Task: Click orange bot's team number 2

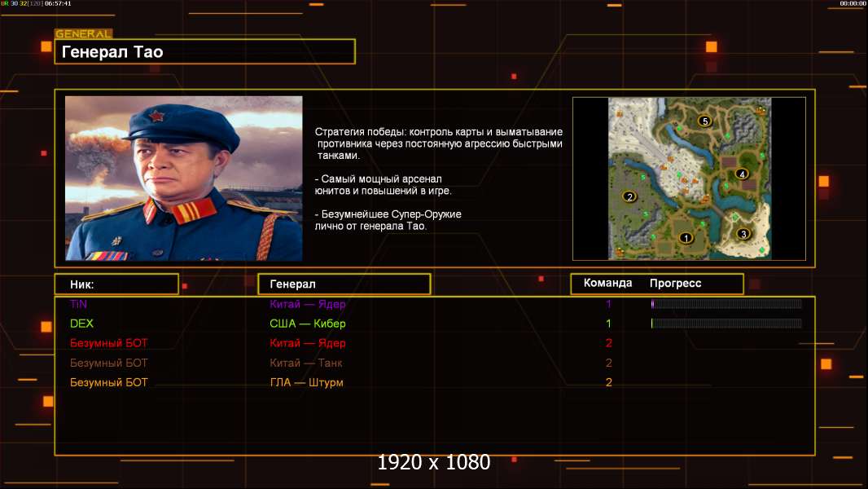Action: click(x=608, y=383)
